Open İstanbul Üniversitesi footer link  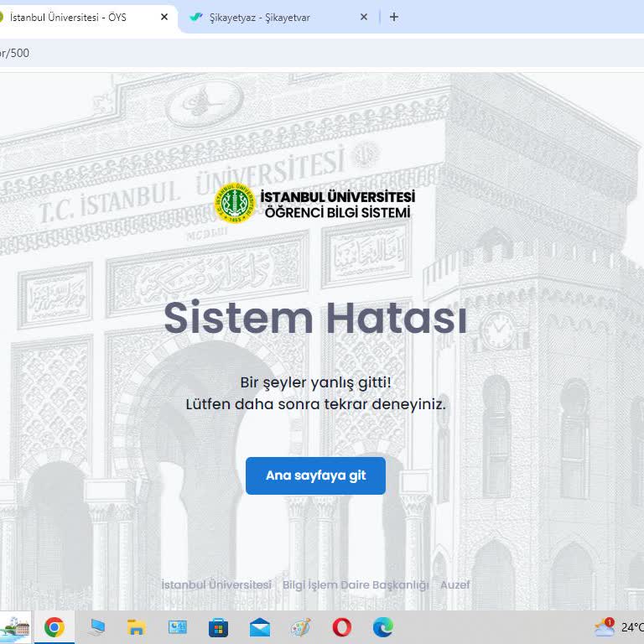pos(216,584)
